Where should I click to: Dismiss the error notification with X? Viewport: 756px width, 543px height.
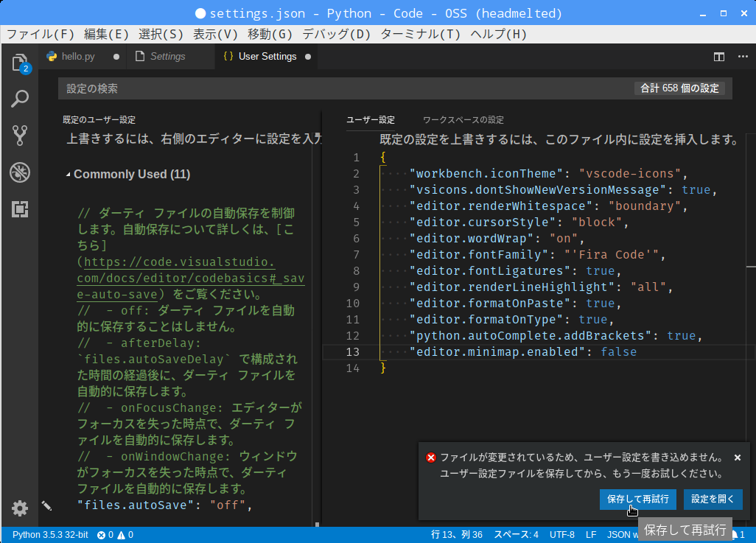(x=737, y=458)
